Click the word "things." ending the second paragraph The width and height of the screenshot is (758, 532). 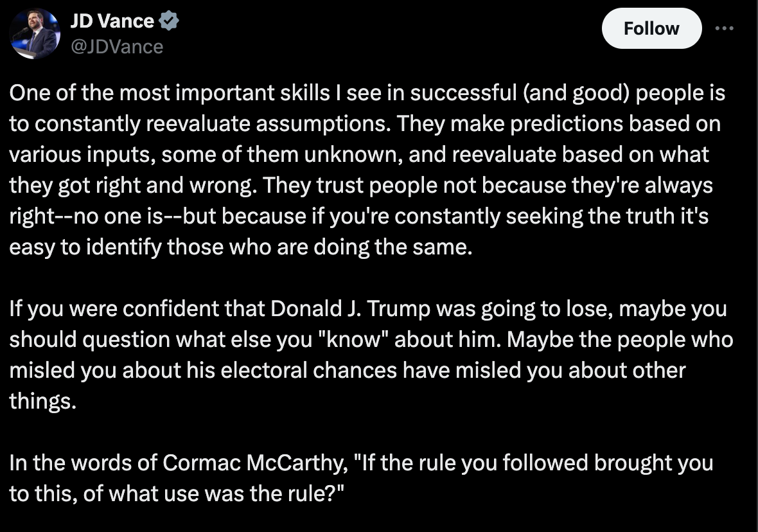point(42,402)
